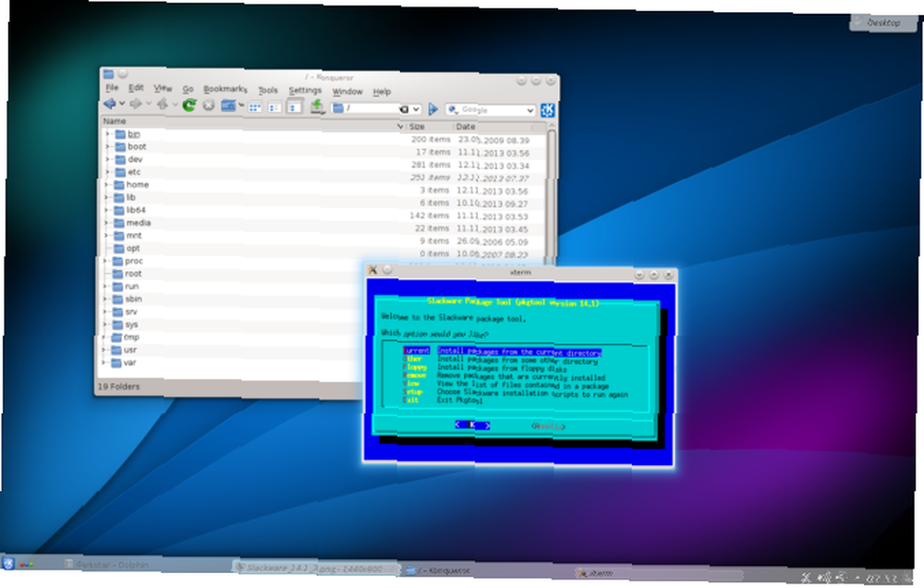Expand the sbin folder
This screenshot has height=588, width=924.
pyautogui.click(x=105, y=299)
